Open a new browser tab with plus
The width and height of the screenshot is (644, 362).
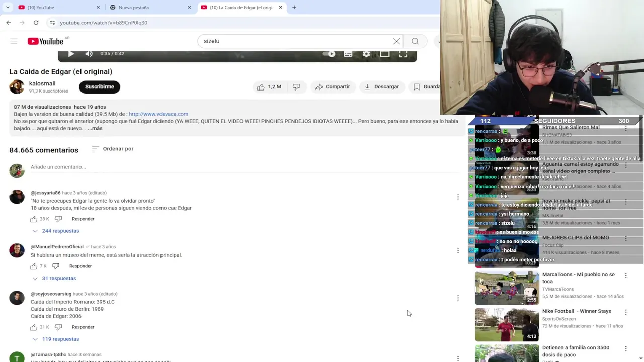(294, 7)
